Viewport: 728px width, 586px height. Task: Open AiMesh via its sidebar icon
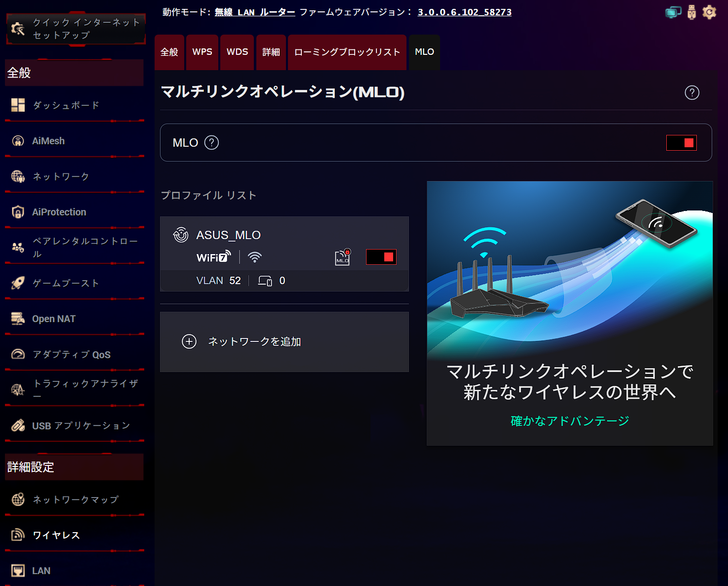click(18, 141)
